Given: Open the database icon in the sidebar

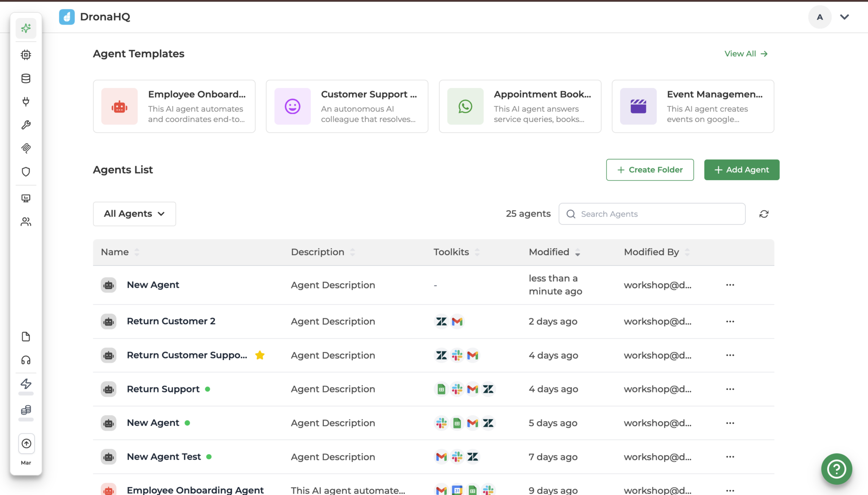Looking at the screenshot, I should 26,78.
